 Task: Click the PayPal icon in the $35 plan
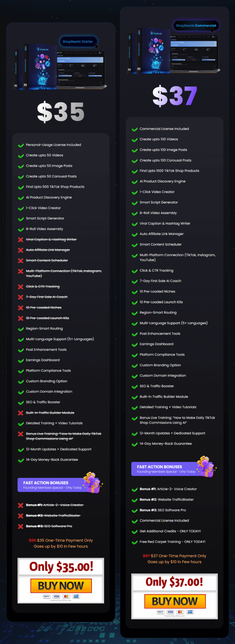tap(46, 596)
